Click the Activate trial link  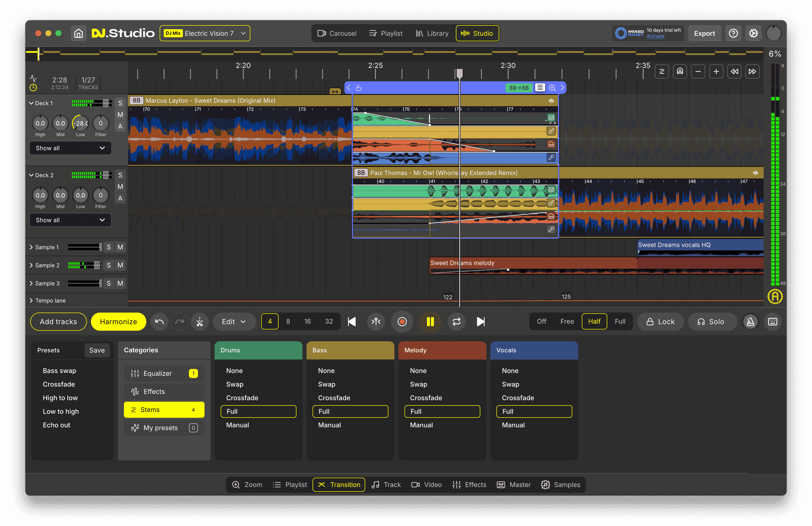coord(655,36)
